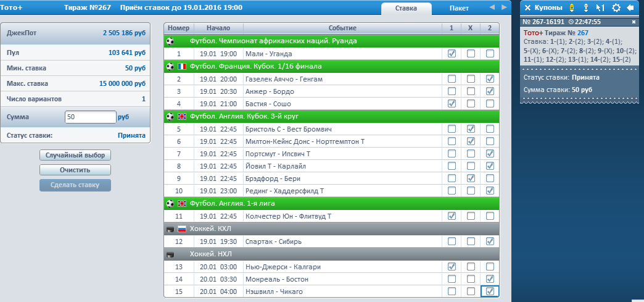Uncheck outcome 2 for Газелек Аяччо - Генгам
644x302 pixels.
click(490, 78)
